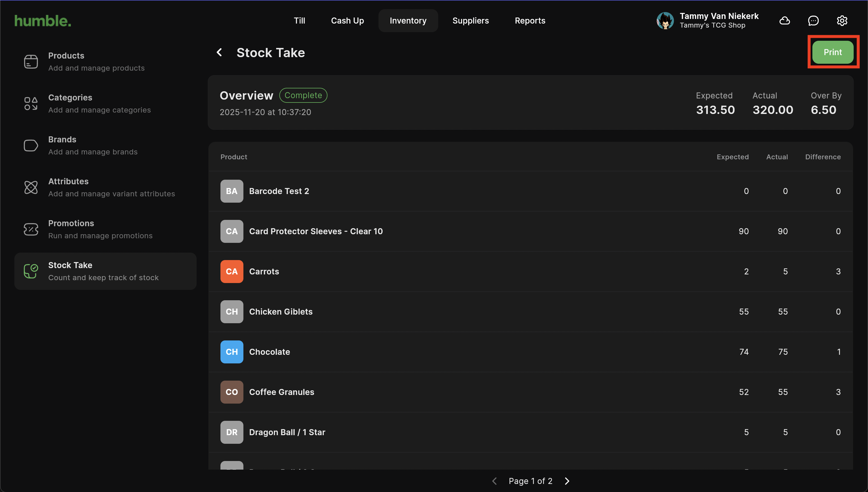Click the Stock Take sidebar icon

point(31,271)
